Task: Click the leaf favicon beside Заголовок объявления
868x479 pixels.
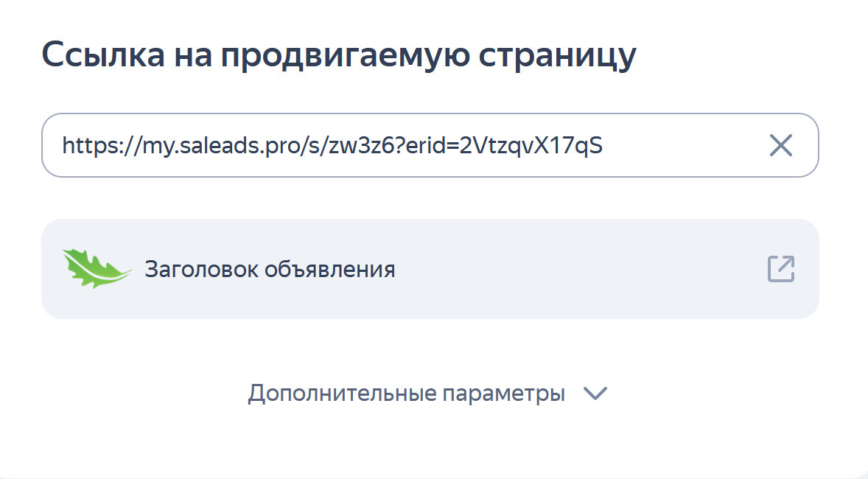Action: (97, 268)
